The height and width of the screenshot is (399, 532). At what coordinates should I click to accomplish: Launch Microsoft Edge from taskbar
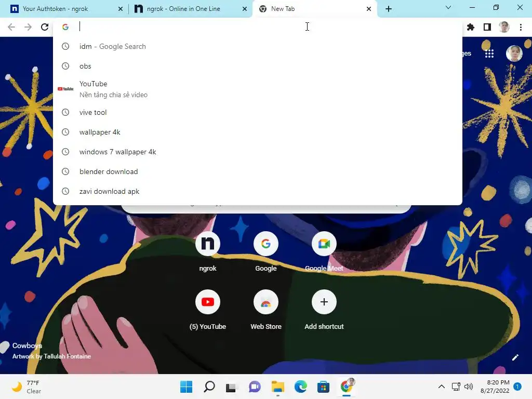pyautogui.click(x=301, y=387)
